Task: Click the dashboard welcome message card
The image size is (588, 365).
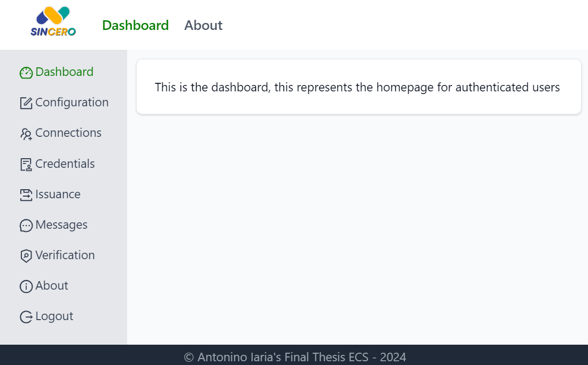Action: tap(359, 87)
